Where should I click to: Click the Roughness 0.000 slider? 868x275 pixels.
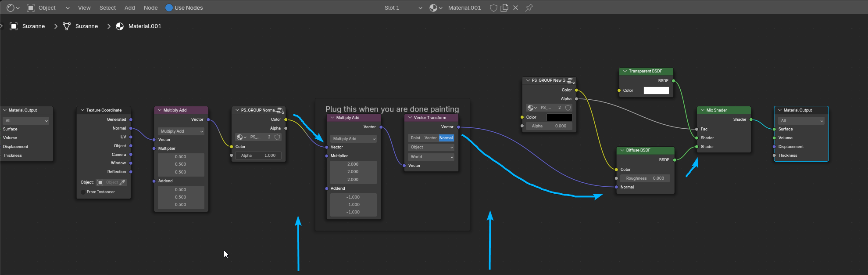pyautogui.click(x=645, y=178)
